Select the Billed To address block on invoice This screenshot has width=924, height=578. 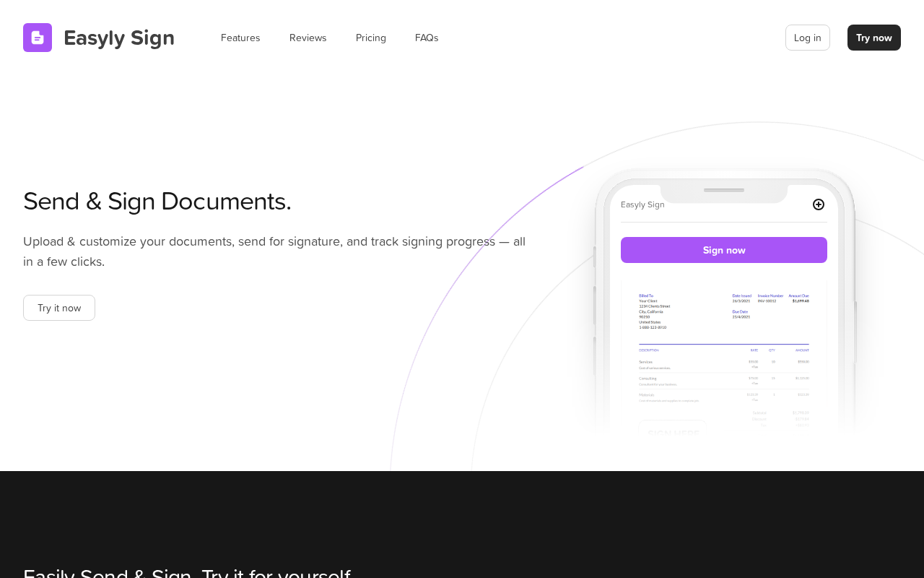[x=655, y=311]
